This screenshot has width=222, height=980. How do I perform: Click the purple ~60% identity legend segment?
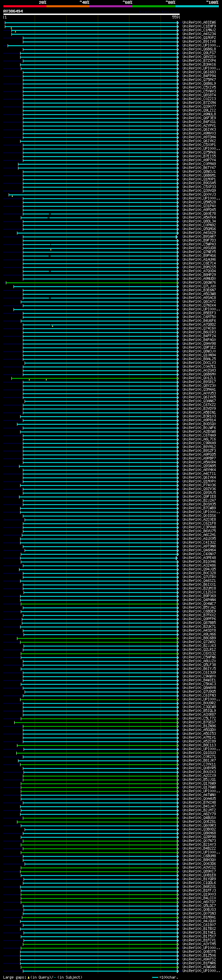click(111, 6)
